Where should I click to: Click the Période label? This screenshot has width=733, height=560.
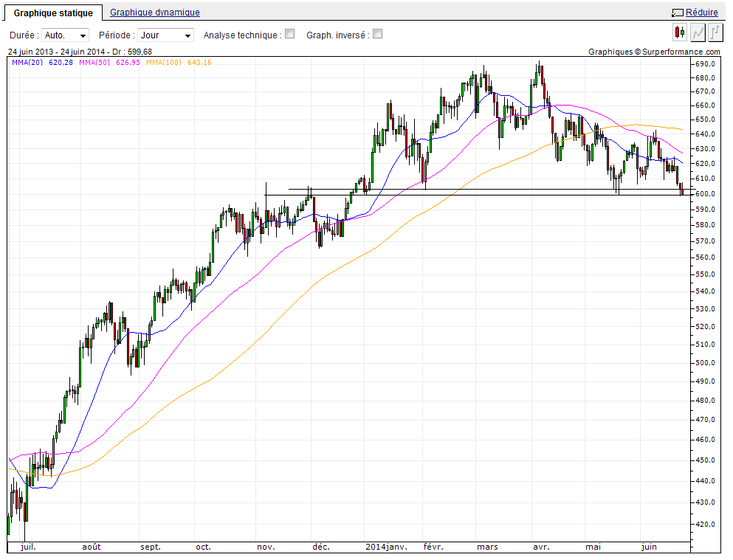tap(117, 35)
